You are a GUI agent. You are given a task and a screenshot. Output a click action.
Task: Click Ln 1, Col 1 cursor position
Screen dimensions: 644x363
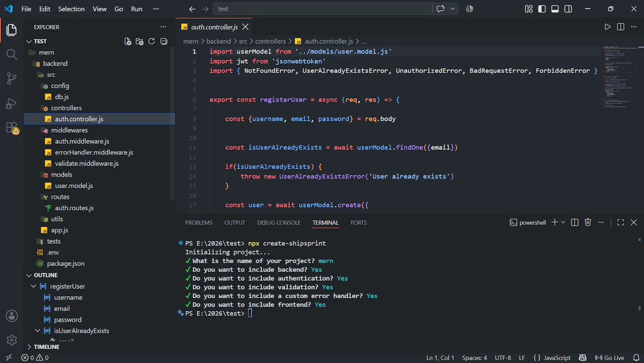coord(440,358)
